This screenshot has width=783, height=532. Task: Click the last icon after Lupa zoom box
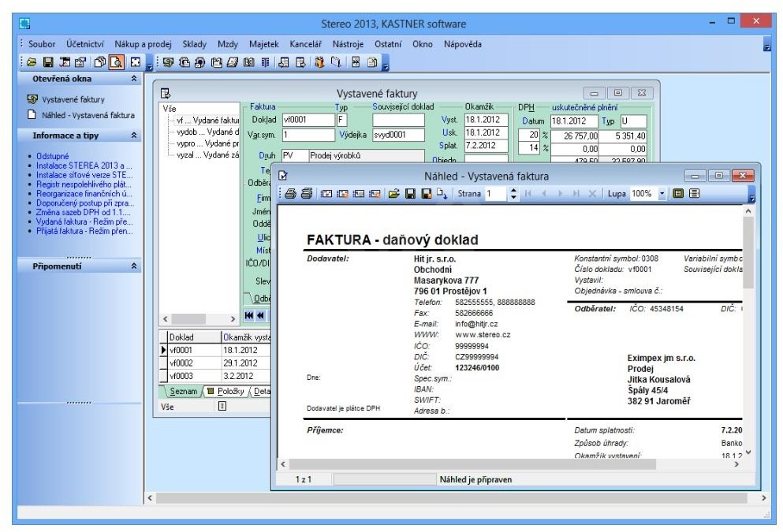[694, 194]
